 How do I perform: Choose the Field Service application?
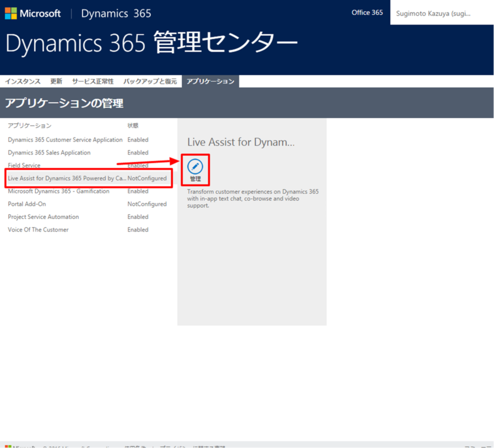[x=24, y=166]
